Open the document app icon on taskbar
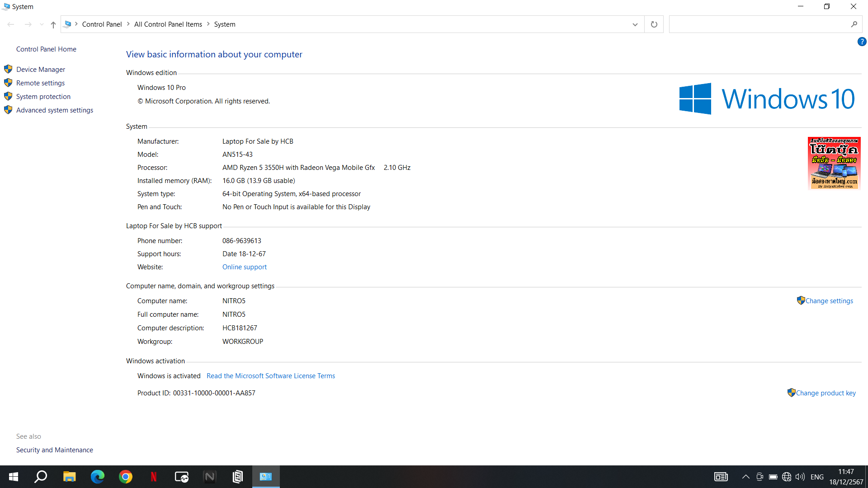This screenshot has height=488, width=868. (237, 477)
